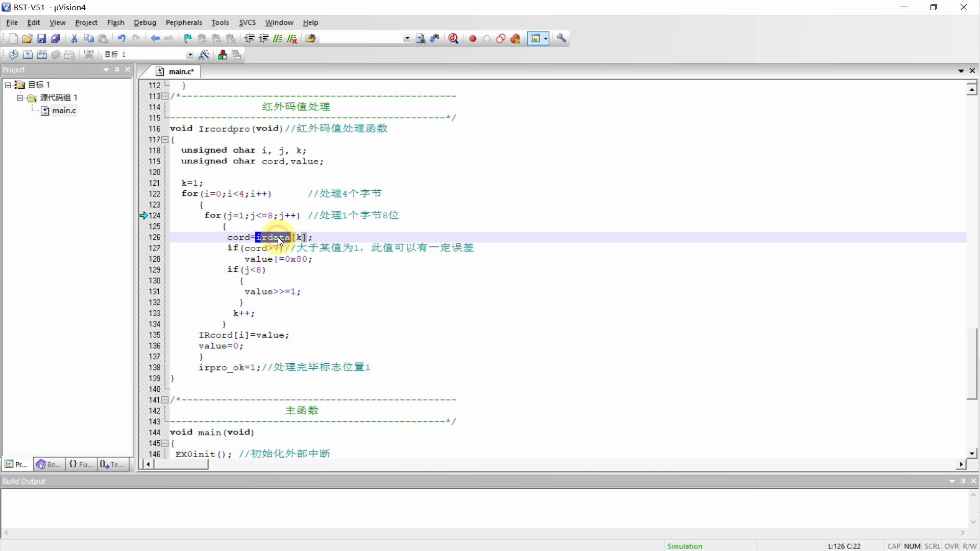Save all files icon
Image resolution: width=980 pixels, height=551 pixels.
click(56, 39)
